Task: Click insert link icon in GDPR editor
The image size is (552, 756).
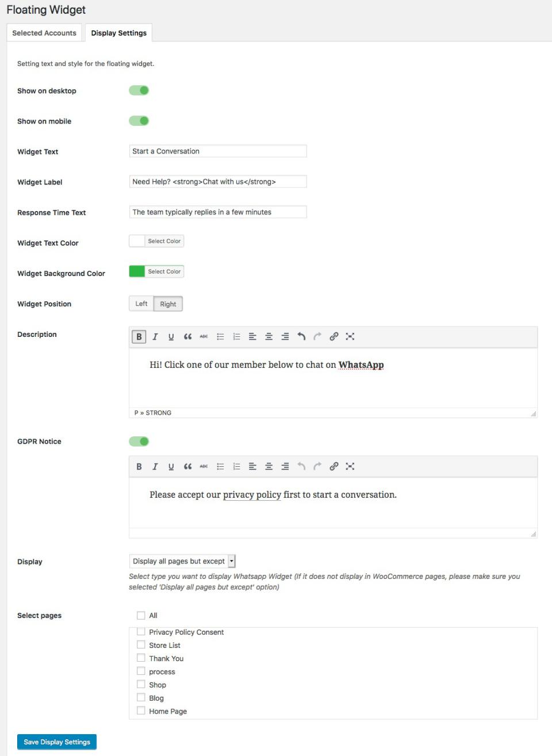Action: coord(333,466)
